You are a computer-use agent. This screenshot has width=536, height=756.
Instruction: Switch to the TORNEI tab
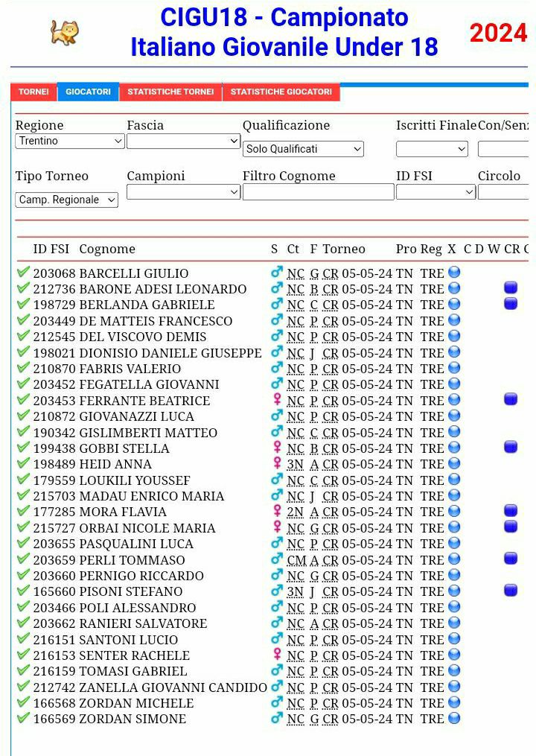click(33, 92)
